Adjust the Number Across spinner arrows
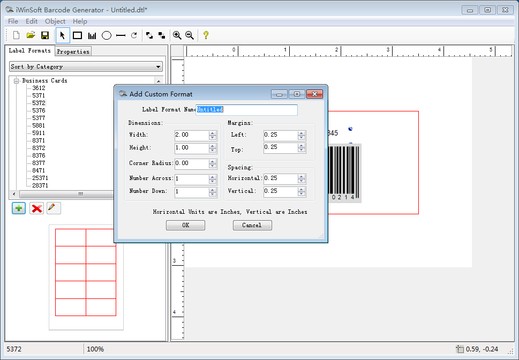This screenshot has height=360, width=519. [x=213, y=179]
